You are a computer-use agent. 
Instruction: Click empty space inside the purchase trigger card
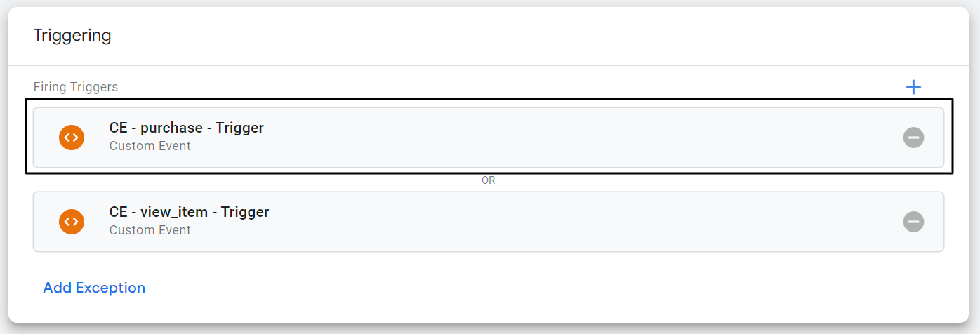[x=562, y=138]
